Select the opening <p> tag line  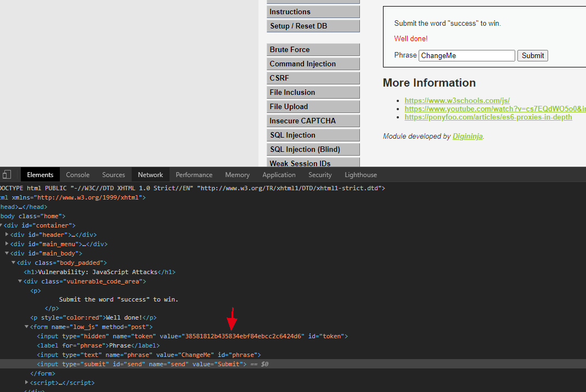point(36,291)
